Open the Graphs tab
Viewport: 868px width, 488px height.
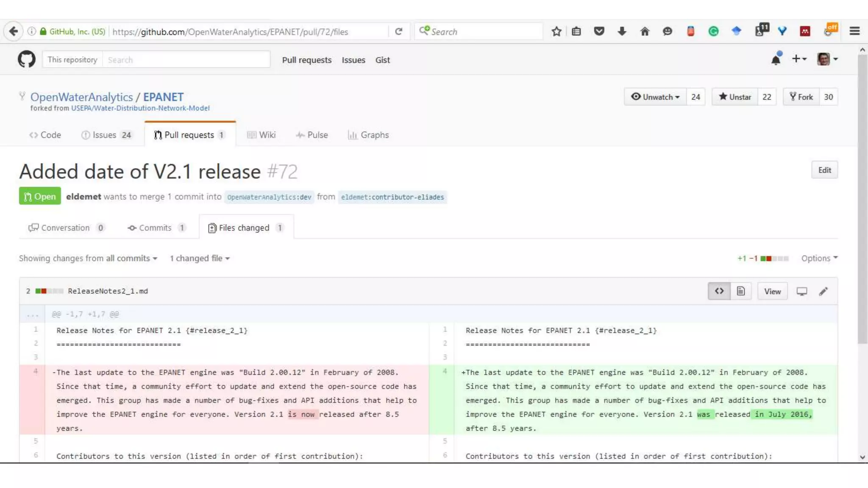368,135
